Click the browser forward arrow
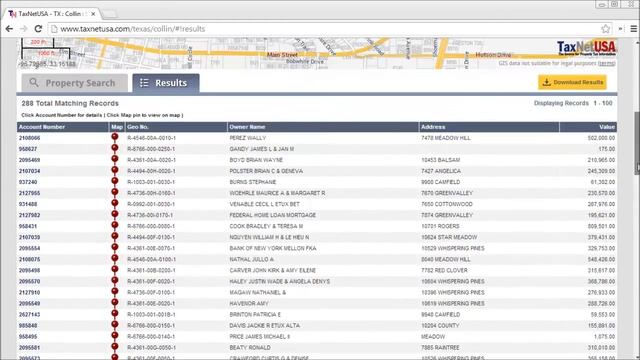This screenshot has height=360, width=640. pos(23,29)
